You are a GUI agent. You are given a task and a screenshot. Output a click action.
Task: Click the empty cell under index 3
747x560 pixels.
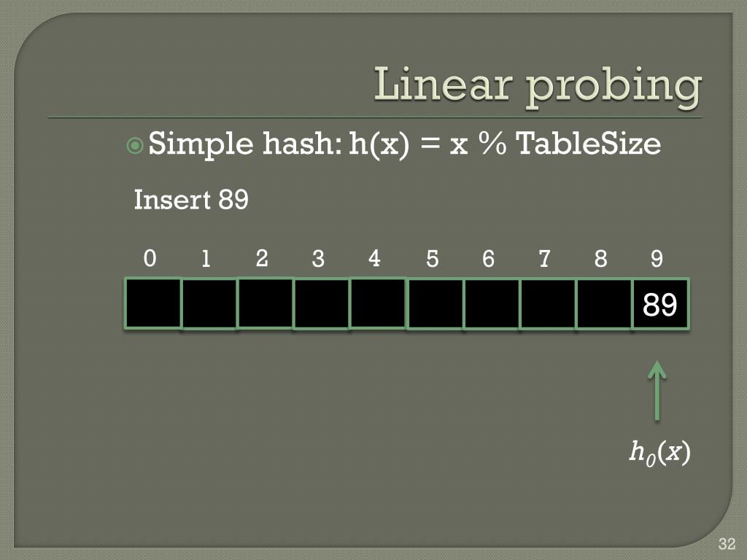322,304
